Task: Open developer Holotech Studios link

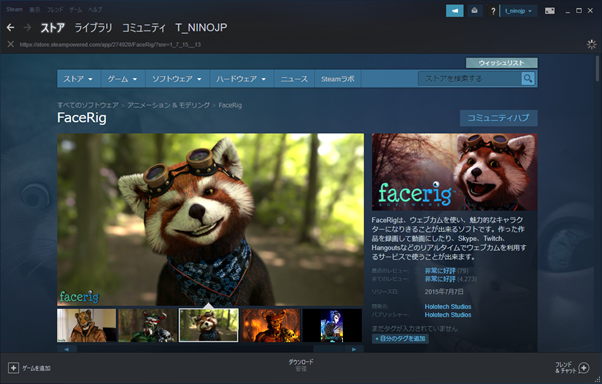Action: (x=448, y=306)
